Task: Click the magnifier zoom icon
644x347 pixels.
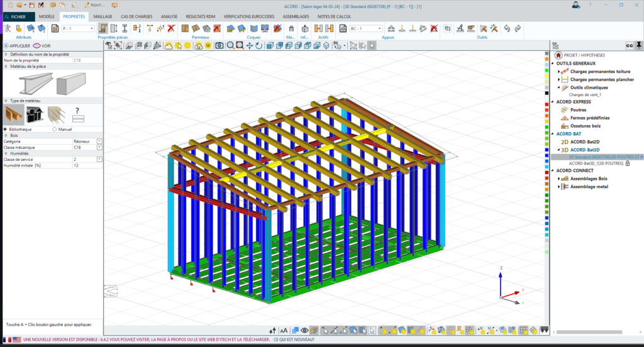Action: pos(230,46)
